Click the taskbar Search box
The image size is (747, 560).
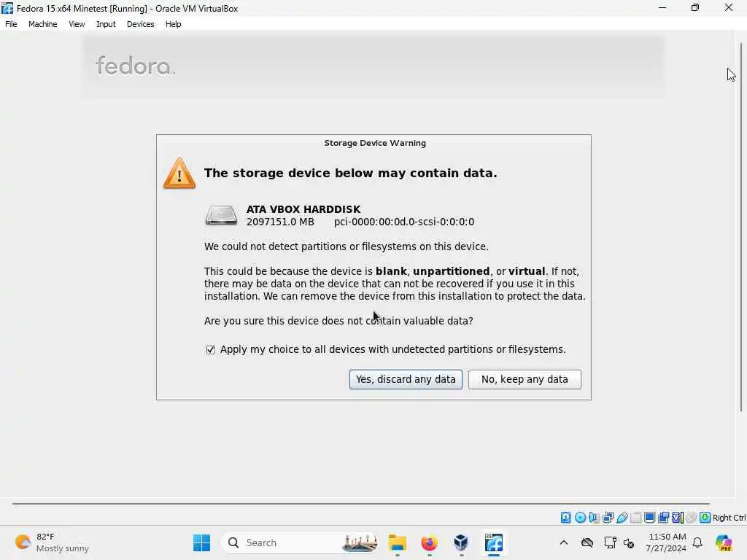pyautogui.click(x=301, y=542)
